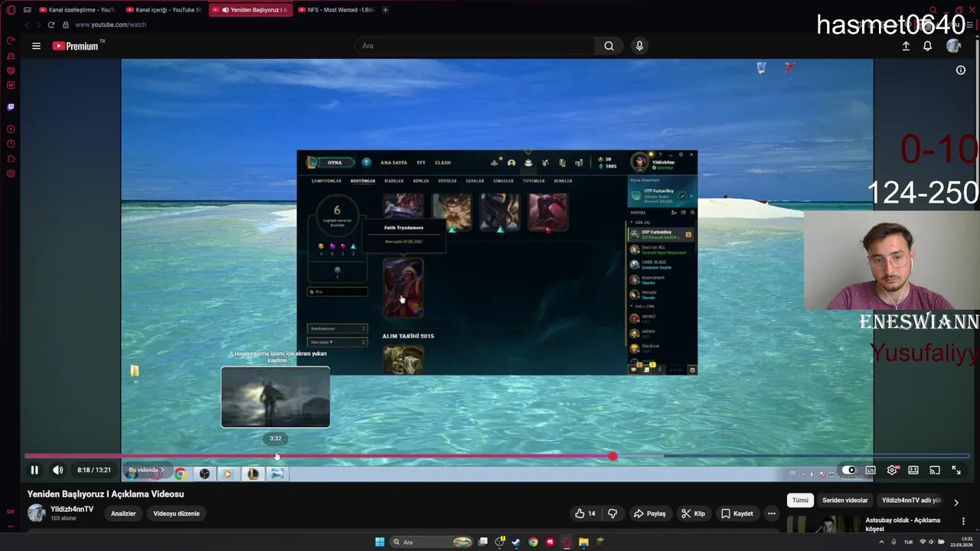
Task: Open more actions three-dot menu
Action: click(772, 514)
